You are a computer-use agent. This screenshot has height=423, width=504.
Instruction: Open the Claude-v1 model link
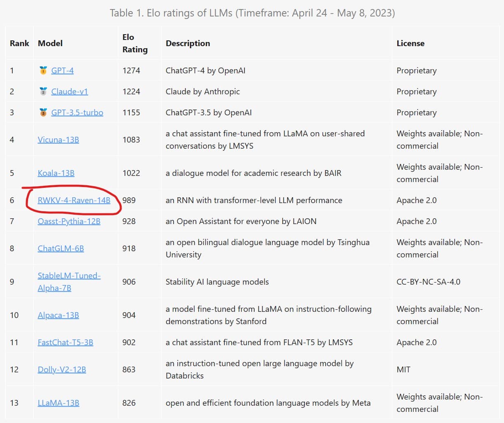pyautogui.click(x=69, y=91)
